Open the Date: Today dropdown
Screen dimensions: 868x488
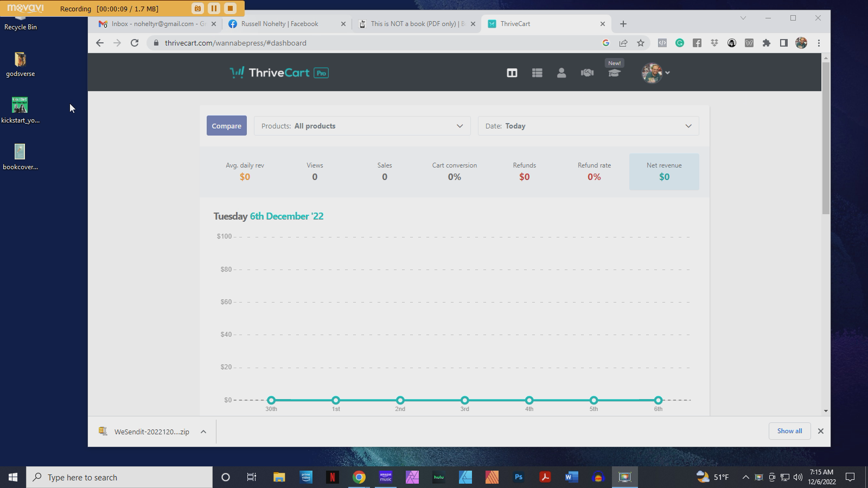pyautogui.click(x=589, y=126)
